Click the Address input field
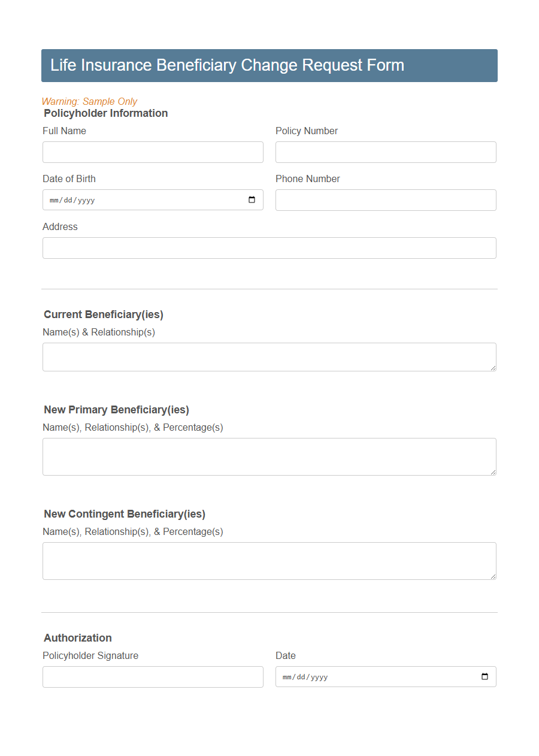The width and height of the screenshot is (539, 756). click(x=269, y=247)
